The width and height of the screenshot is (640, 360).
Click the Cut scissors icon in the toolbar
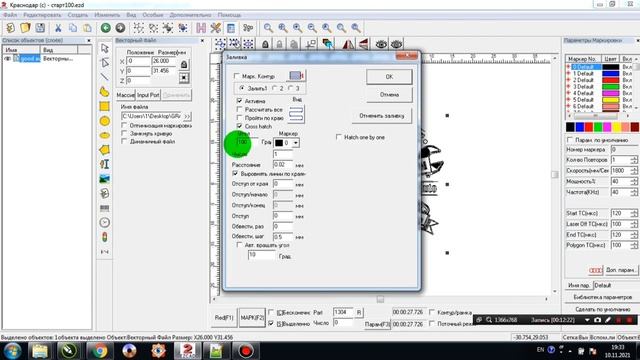[x=58, y=28]
